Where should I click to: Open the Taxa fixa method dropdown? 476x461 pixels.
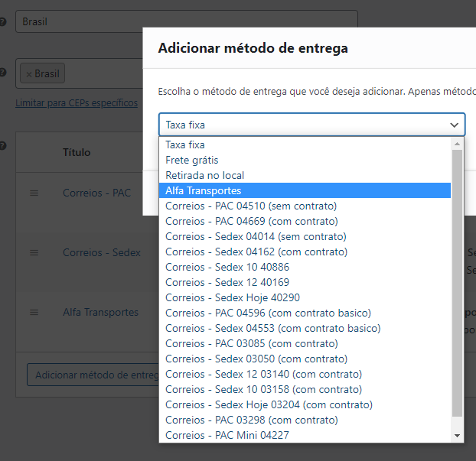311,125
